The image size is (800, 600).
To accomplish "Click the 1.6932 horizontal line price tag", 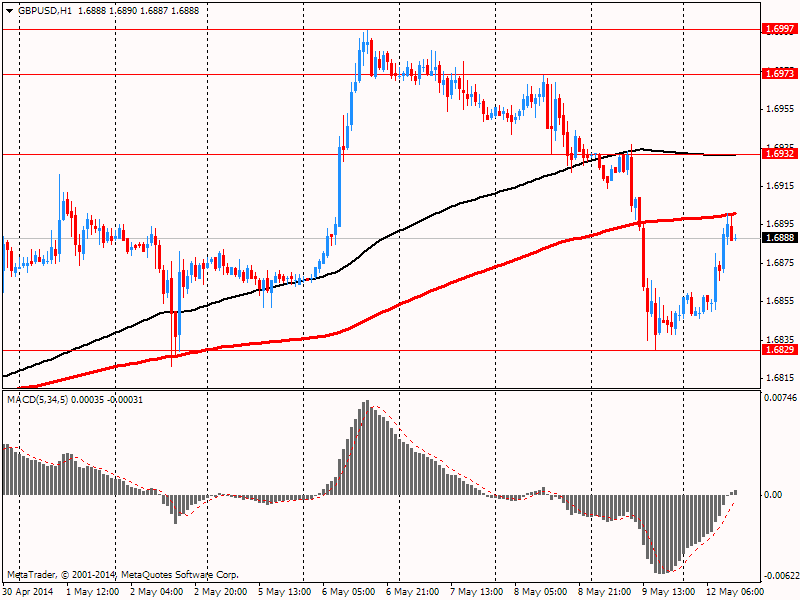I will (779, 154).
